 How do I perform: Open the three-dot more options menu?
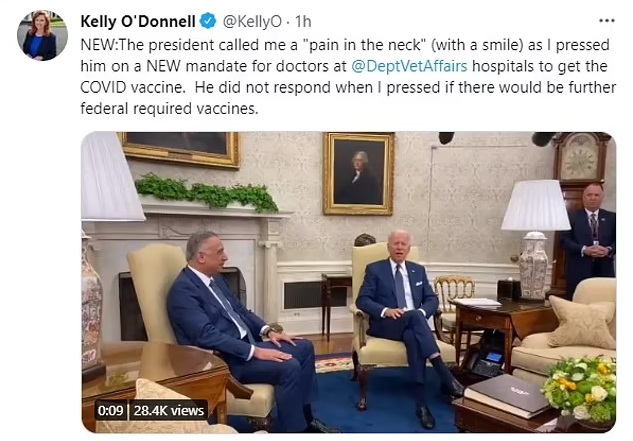[606, 21]
